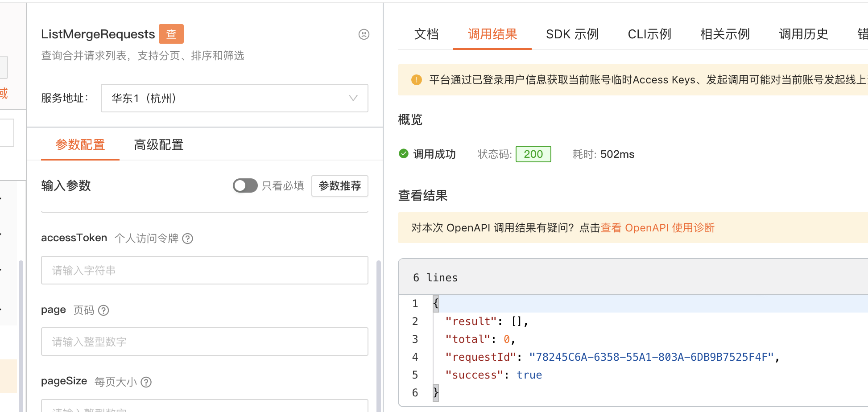Open the SDK 示例 tab
Image resolution: width=868 pixels, height=412 pixels.
coord(572,34)
